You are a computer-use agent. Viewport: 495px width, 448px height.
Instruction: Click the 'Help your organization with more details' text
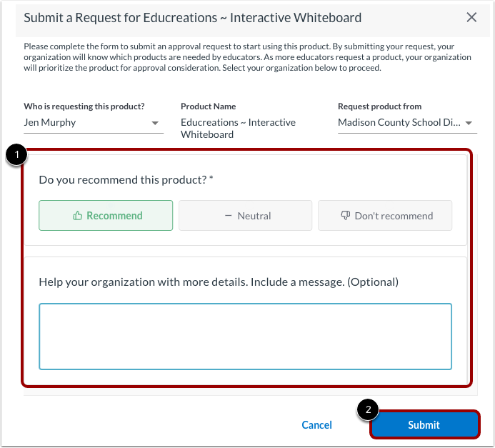tap(219, 282)
